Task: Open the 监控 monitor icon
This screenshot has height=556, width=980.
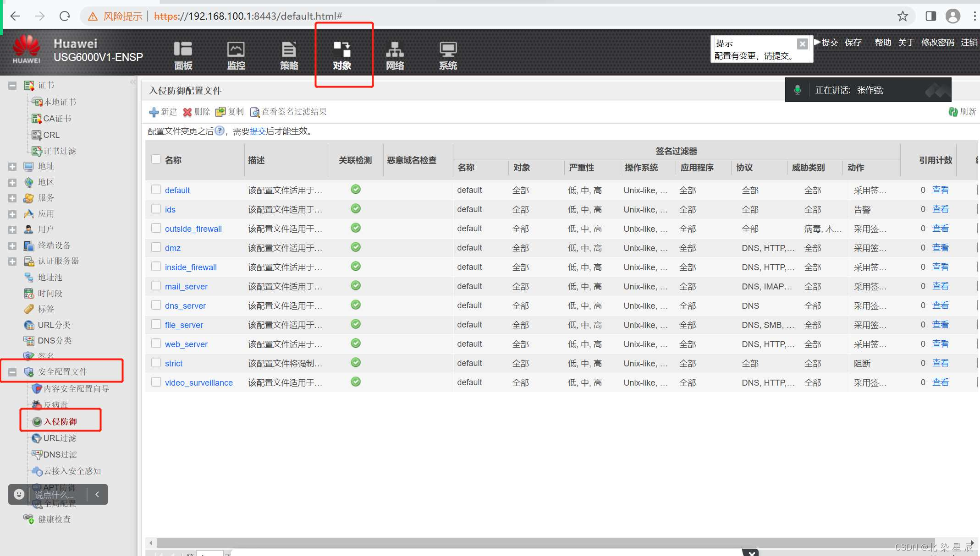Action: click(236, 49)
